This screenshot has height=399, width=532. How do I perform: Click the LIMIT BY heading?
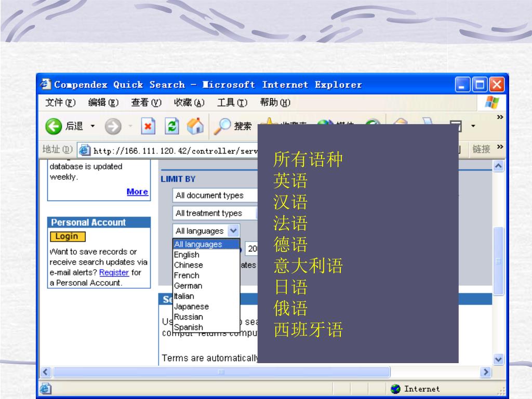tap(178, 179)
